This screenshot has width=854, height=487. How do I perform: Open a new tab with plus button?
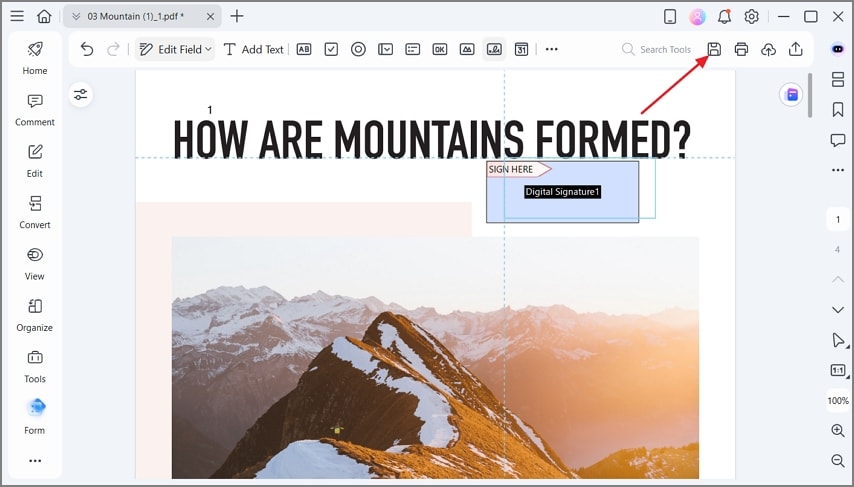[x=237, y=16]
